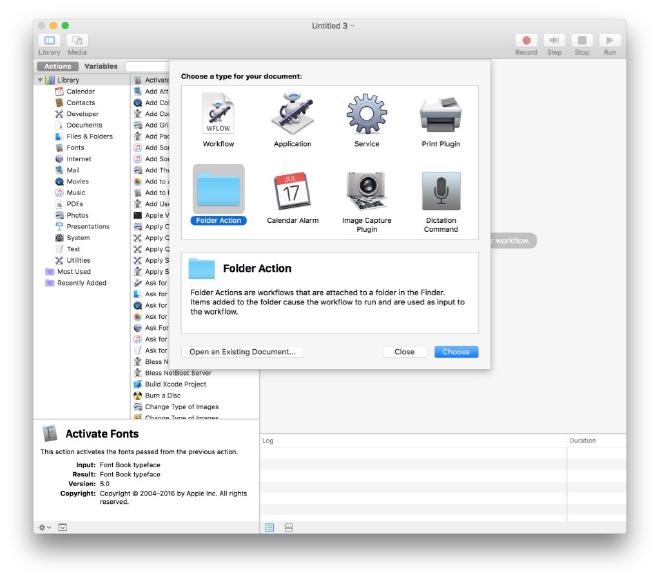Select Fonts category in Library
This screenshot has height=581, width=660.
[75, 148]
